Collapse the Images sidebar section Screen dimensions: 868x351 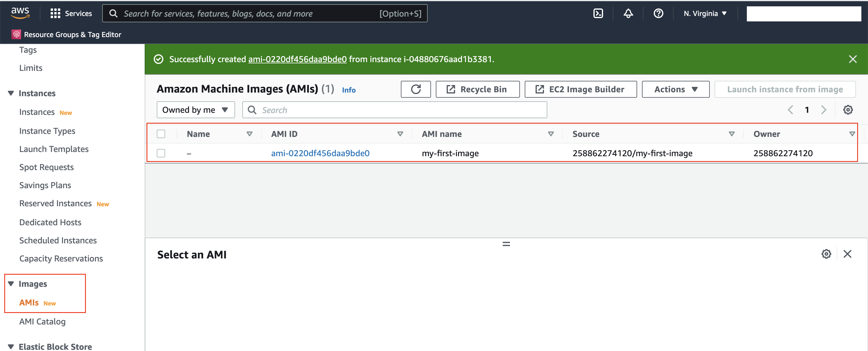point(11,283)
